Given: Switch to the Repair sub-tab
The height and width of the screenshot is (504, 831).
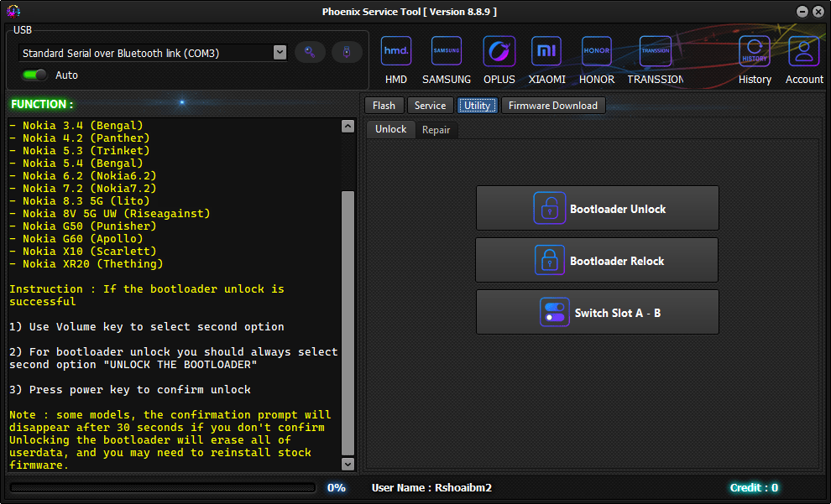Looking at the screenshot, I should pos(436,130).
